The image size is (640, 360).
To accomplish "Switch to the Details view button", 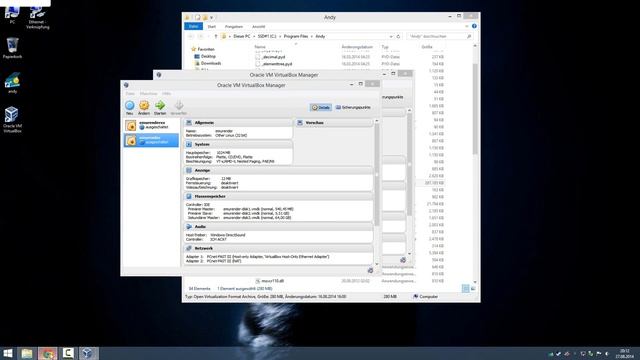I will (320, 107).
